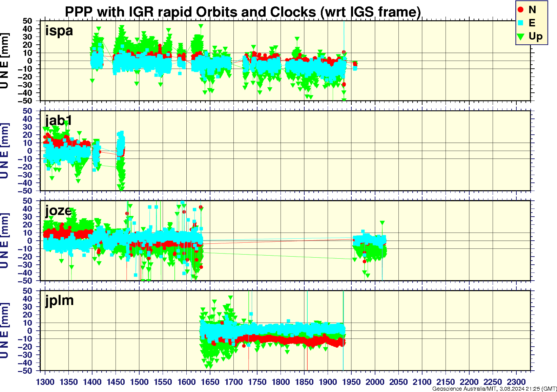Click the 'U N E [mm]' axis label of jplm panel
The image size is (557, 392).
click(4, 331)
